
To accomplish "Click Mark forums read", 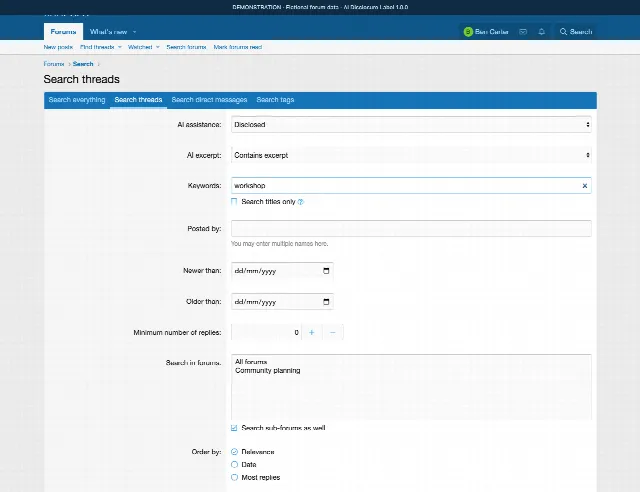I will coord(238,47).
